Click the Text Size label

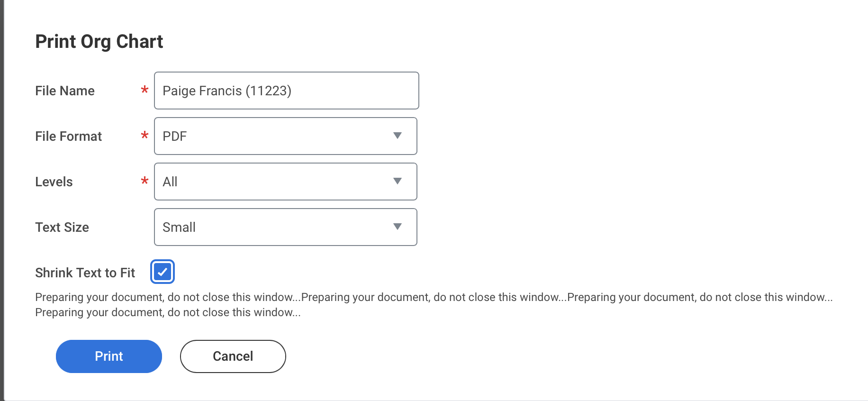coord(62,228)
